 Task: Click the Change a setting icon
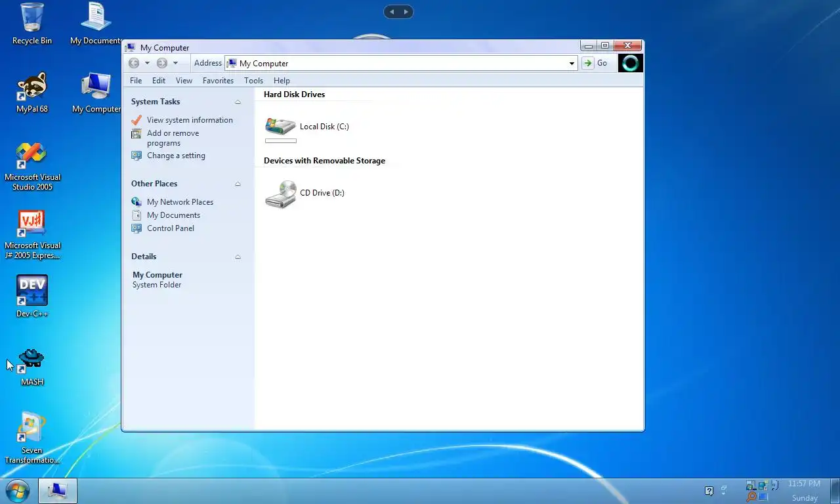pyautogui.click(x=136, y=156)
